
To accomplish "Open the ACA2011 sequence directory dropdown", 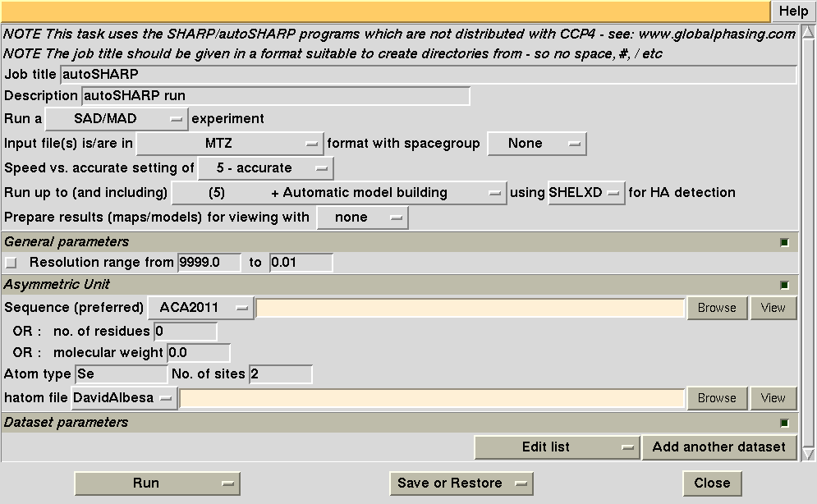I will click(x=200, y=308).
